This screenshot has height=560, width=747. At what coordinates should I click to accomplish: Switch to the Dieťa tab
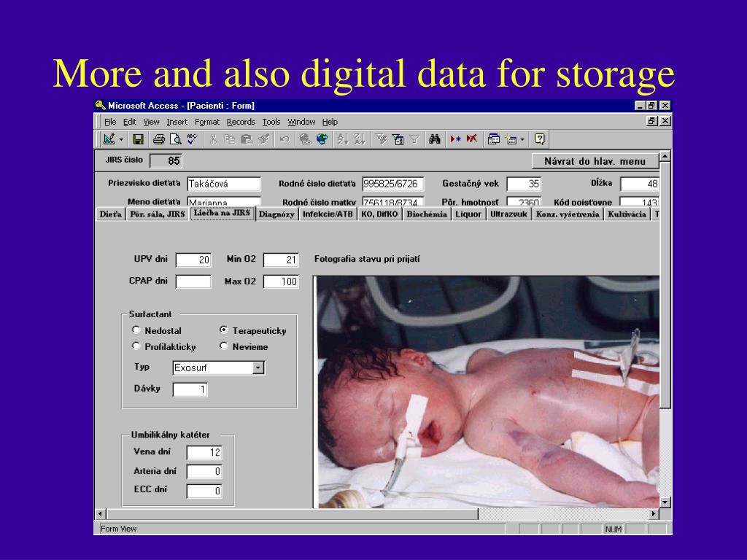111,214
